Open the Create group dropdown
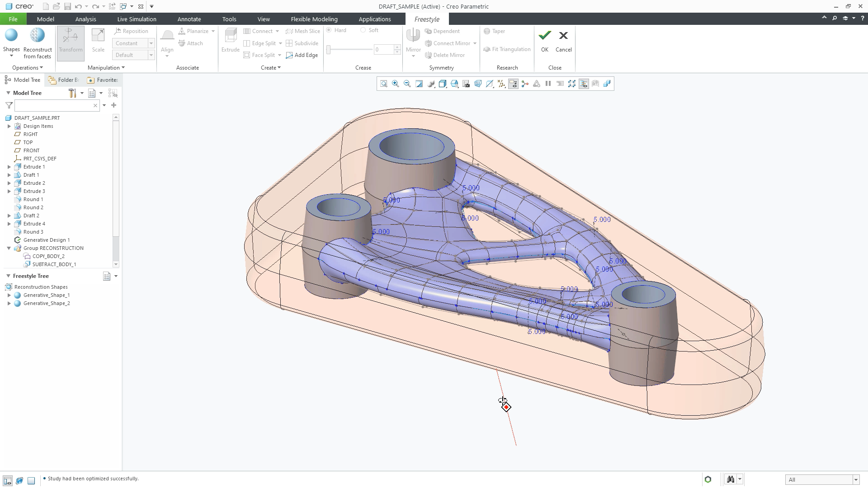The height and width of the screenshot is (488, 868). coord(271,68)
